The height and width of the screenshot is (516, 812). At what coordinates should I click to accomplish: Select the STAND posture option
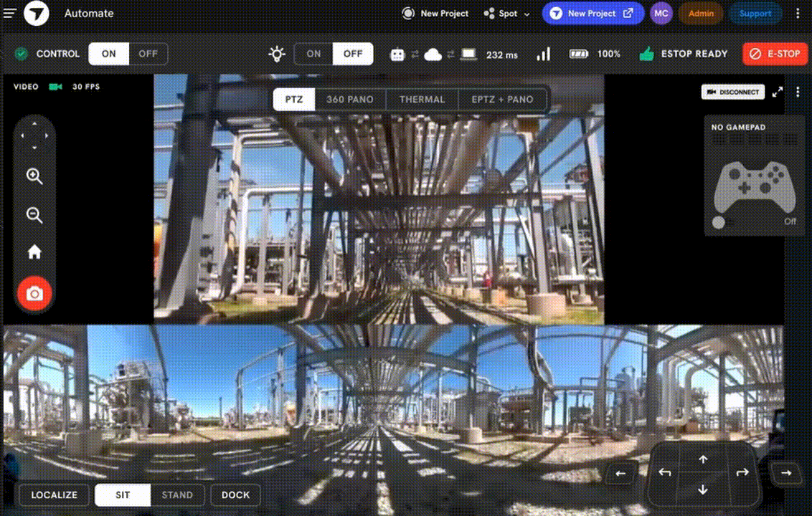point(177,494)
